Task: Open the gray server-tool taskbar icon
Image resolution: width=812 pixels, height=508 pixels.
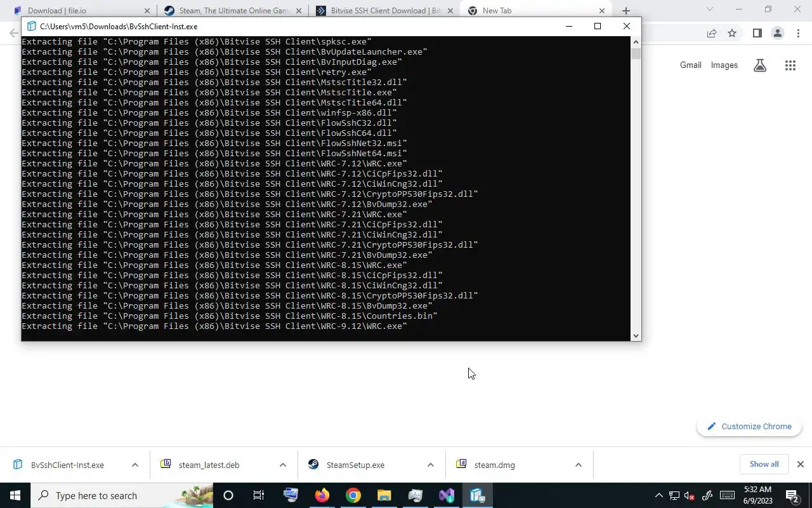Action: (415, 495)
